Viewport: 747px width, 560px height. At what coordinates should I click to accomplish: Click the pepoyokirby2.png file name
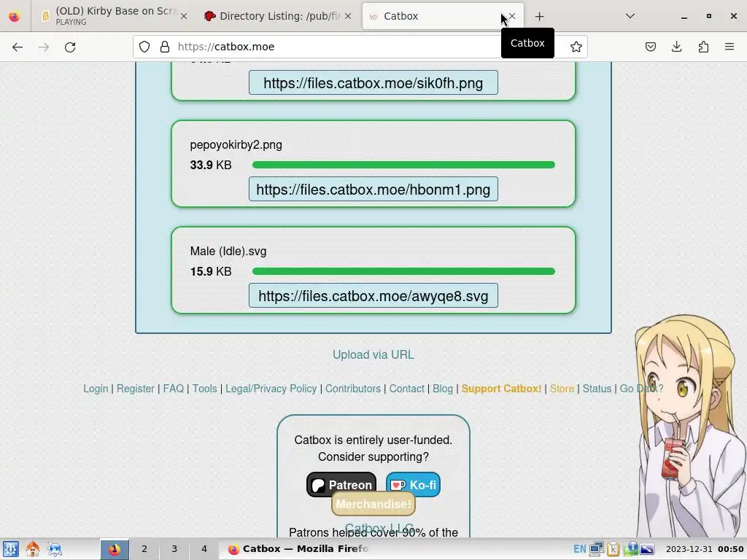tap(236, 145)
